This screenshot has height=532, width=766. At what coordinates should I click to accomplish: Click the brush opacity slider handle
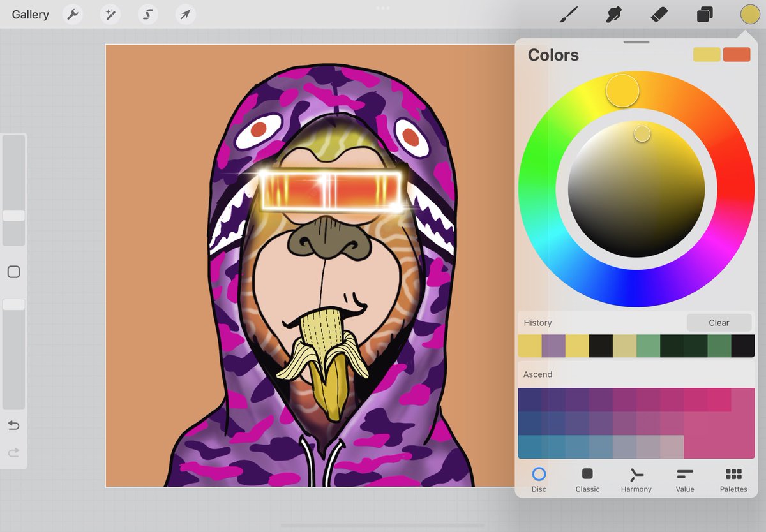[13, 305]
